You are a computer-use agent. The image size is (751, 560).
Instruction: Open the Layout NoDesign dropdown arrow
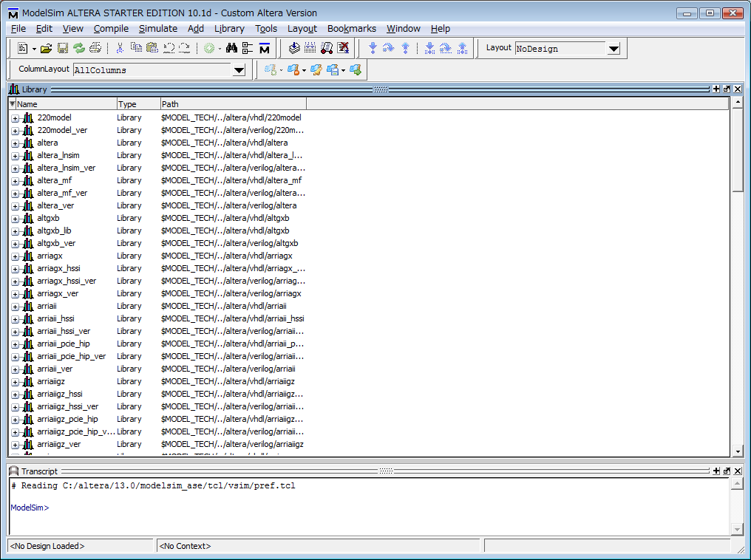coord(614,49)
